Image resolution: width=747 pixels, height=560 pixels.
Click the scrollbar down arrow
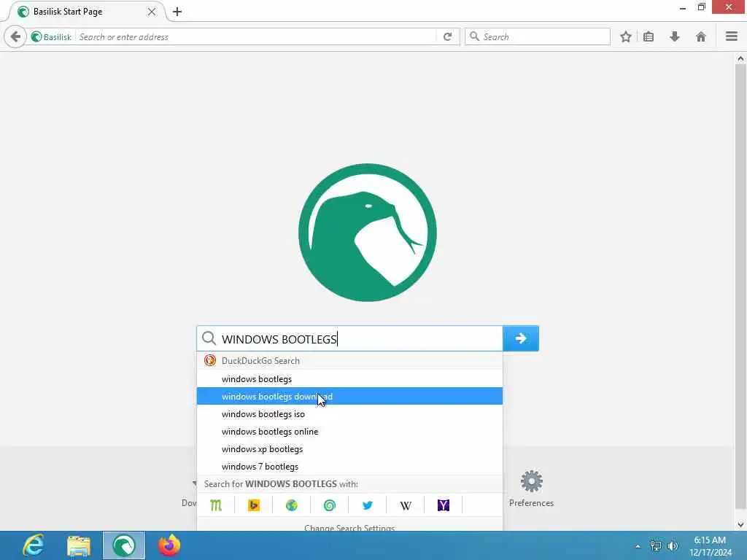pos(740,525)
